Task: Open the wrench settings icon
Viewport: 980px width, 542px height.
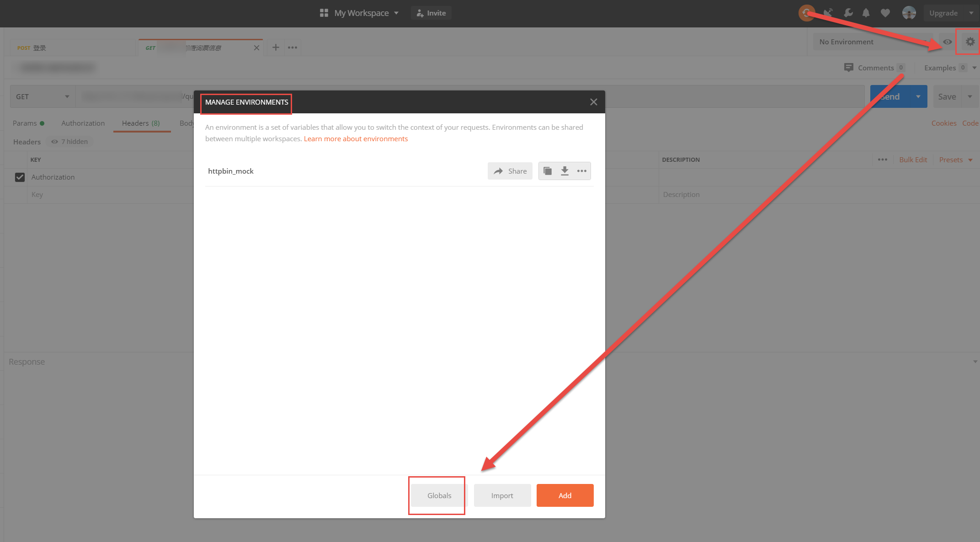Action: [848, 13]
